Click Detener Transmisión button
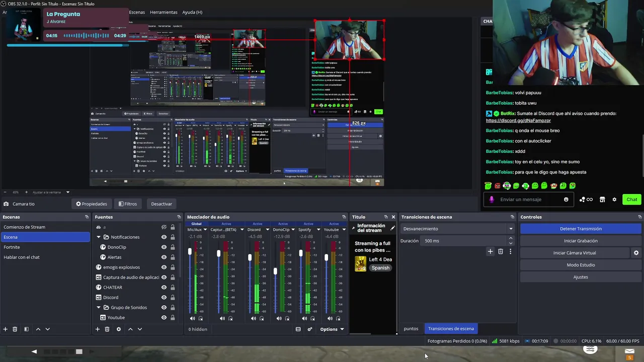 coord(581,229)
